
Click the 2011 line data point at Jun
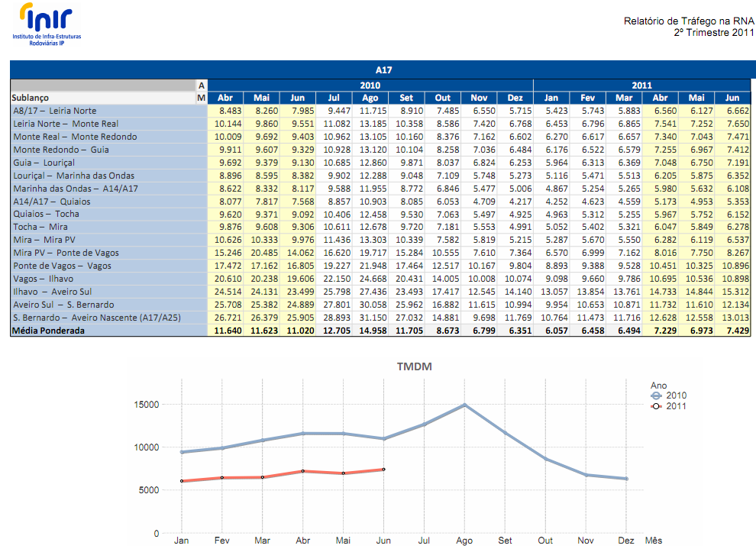pyautogui.click(x=384, y=470)
